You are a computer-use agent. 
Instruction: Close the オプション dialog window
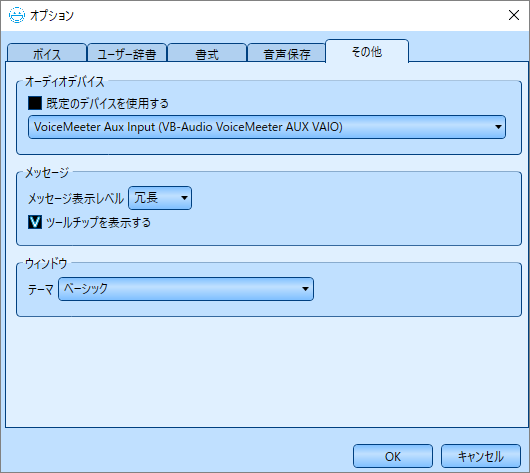514,15
